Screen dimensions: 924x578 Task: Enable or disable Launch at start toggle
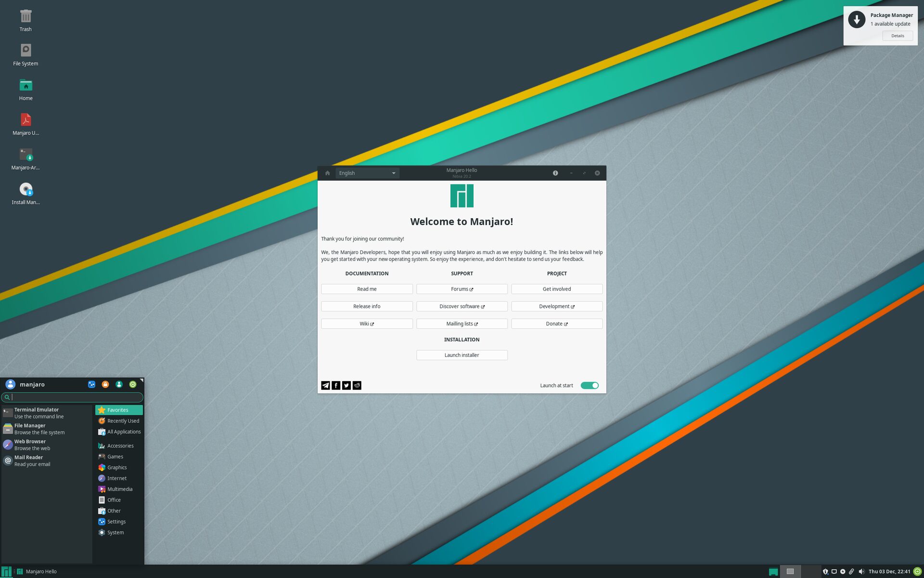click(x=589, y=385)
